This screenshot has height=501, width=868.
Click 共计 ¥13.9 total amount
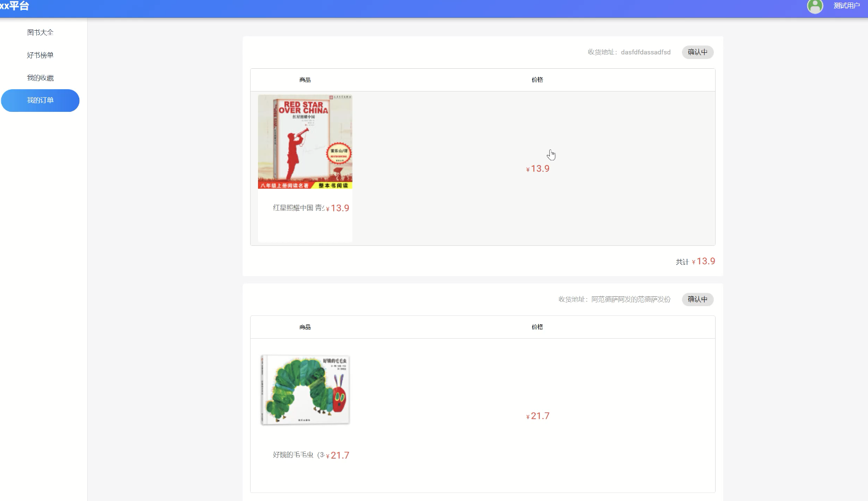pyautogui.click(x=695, y=261)
